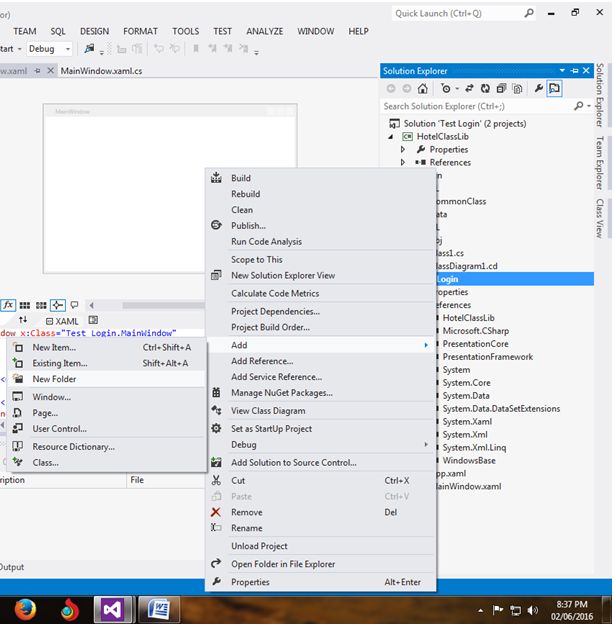Click the Collapse All icon in Solution Explorer

[501, 88]
